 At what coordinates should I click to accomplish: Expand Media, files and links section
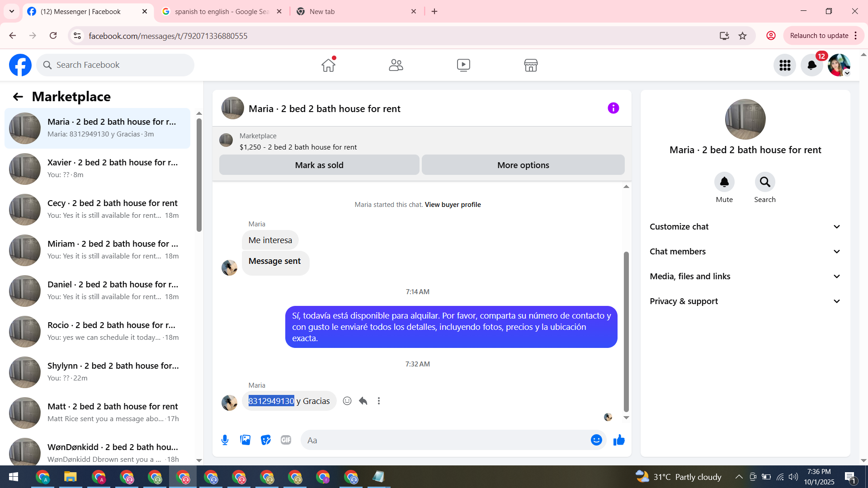745,277
